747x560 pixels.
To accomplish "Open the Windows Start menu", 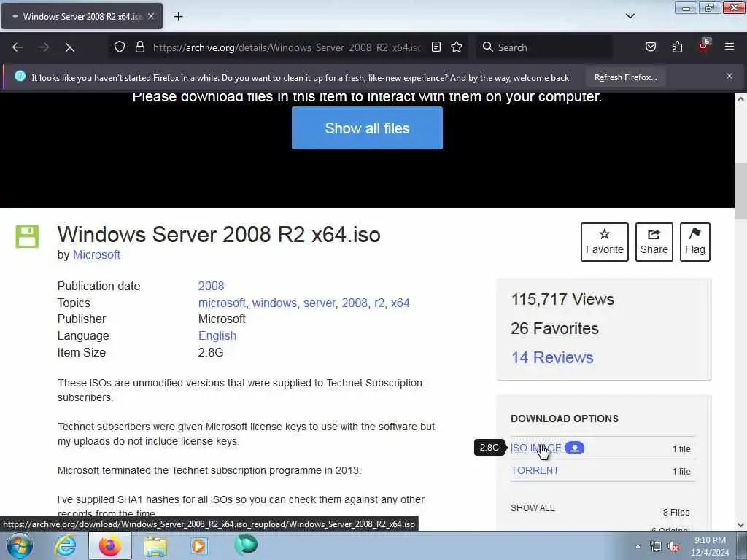I will [20, 545].
